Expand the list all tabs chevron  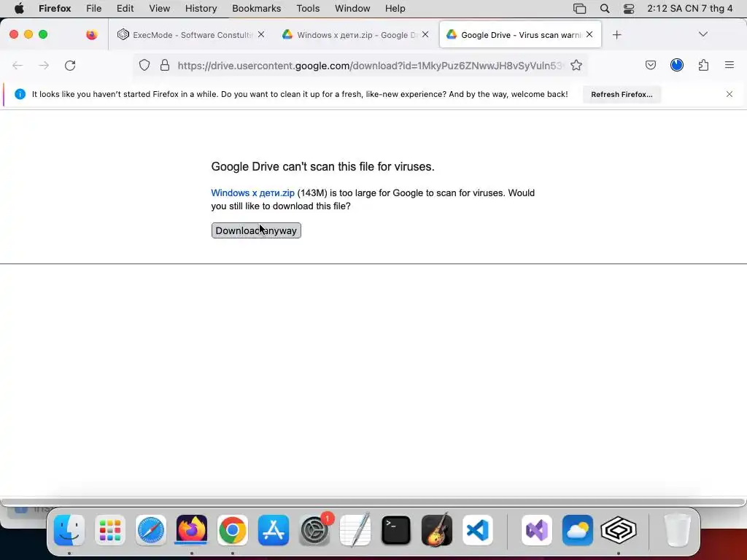click(703, 34)
